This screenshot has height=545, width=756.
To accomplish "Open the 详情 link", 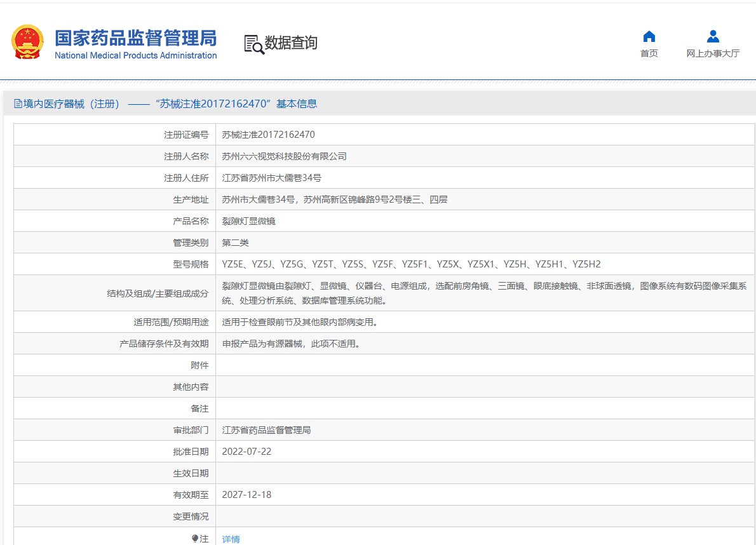I will pyautogui.click(x=231, y=539).
